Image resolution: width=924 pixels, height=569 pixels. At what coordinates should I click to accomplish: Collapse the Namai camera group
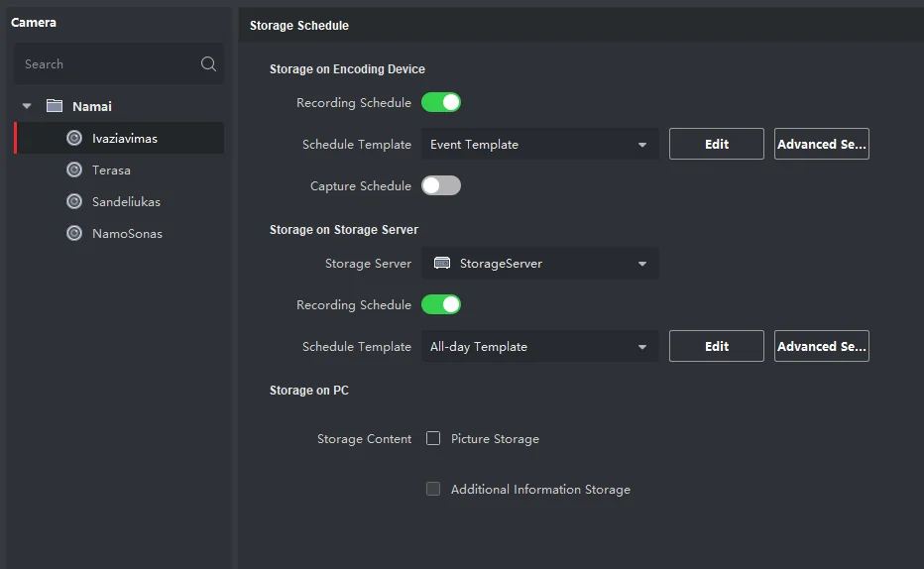[27, 106]
